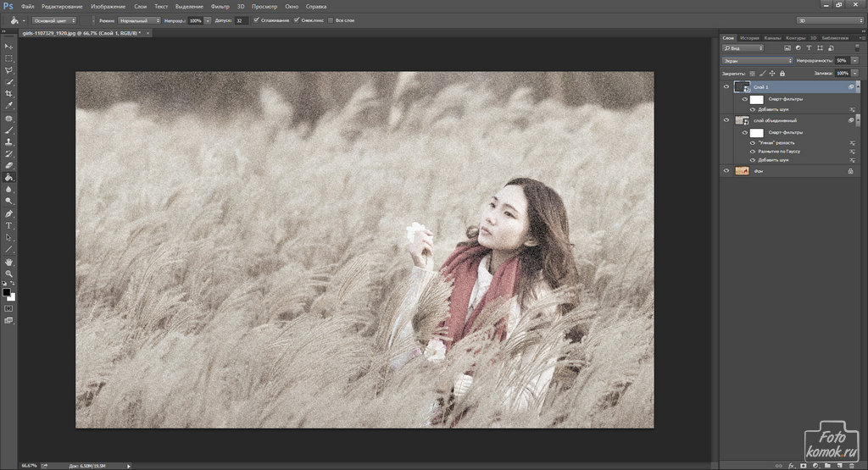Image resolution: width=868 pixels, height=470 pixels.
Task: Open the Режим Нормальный dropdown
Action: (x=140, y=20)
